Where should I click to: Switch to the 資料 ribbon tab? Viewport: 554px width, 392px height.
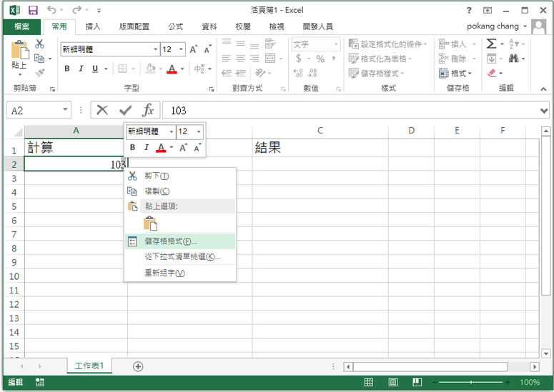click(x=209, y=26)
